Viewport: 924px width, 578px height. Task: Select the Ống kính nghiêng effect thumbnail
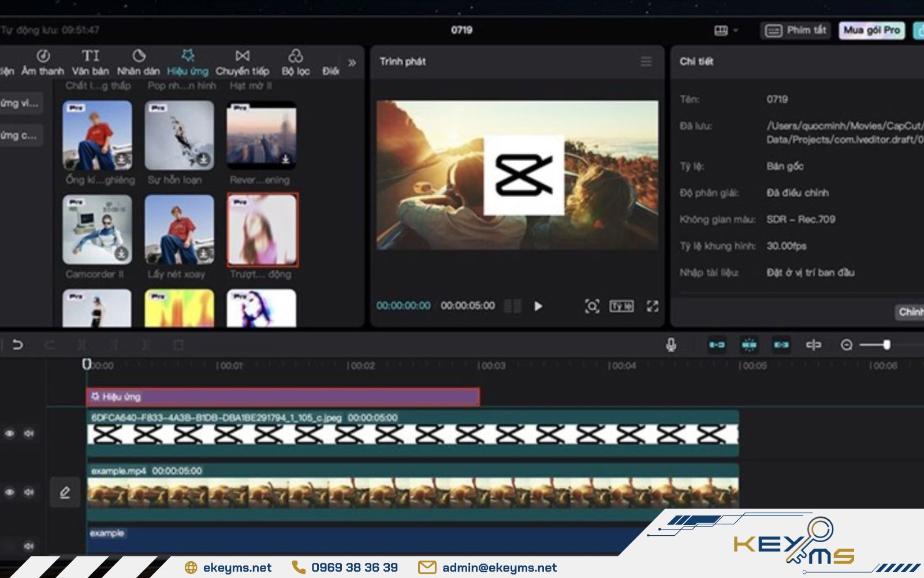[x=97, y=135]
